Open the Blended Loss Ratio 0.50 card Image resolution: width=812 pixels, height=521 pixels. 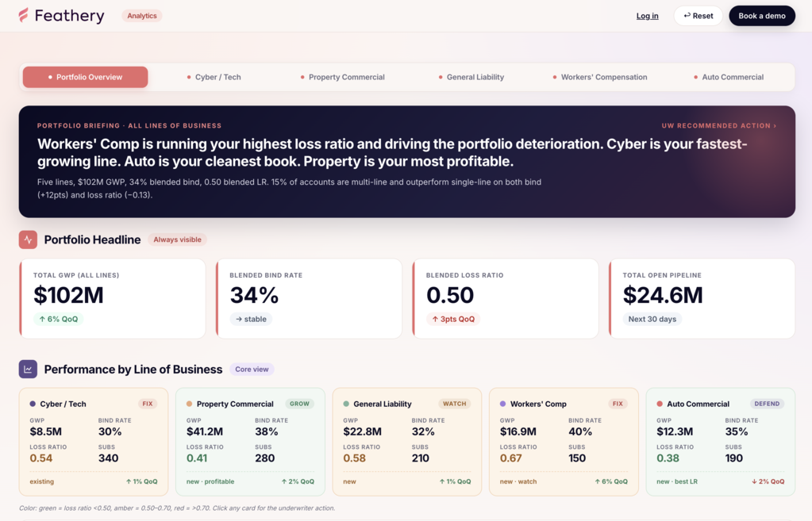click(x=506, y=299)
